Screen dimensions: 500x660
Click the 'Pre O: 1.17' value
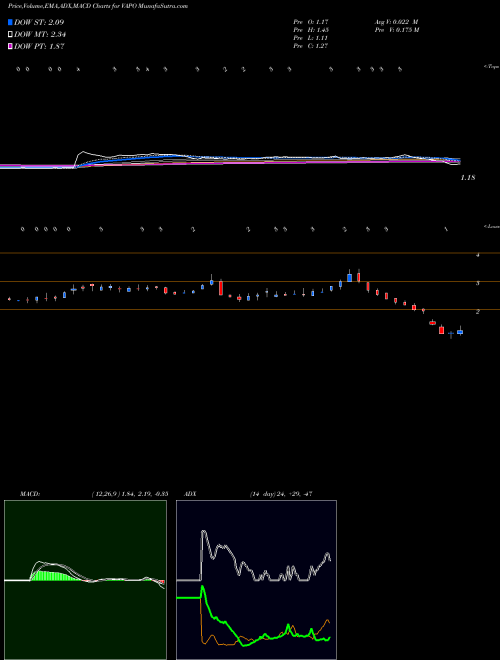pos(311,21)
